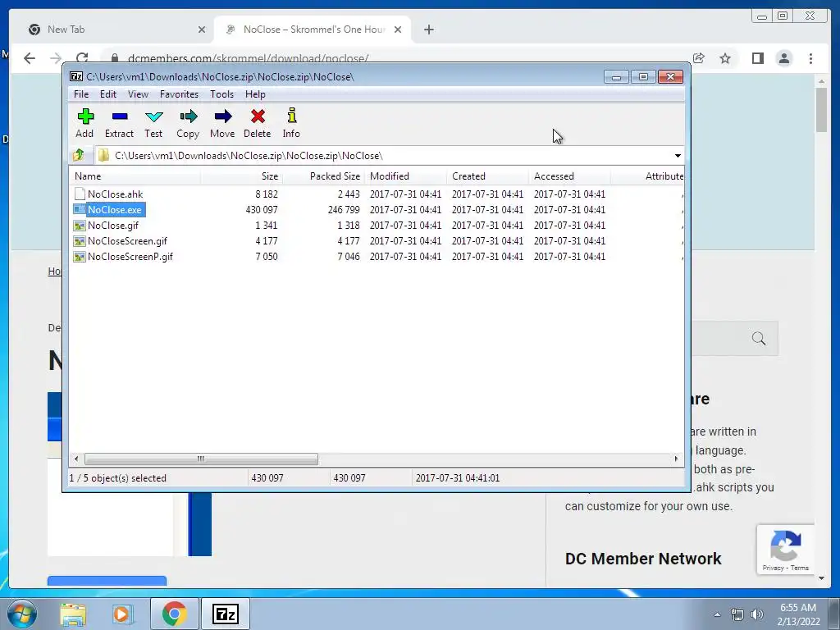The height and width of the screenshot is (630, 840).
Task: Open the Favorites menu in 7-Zip
Action: 180,94
